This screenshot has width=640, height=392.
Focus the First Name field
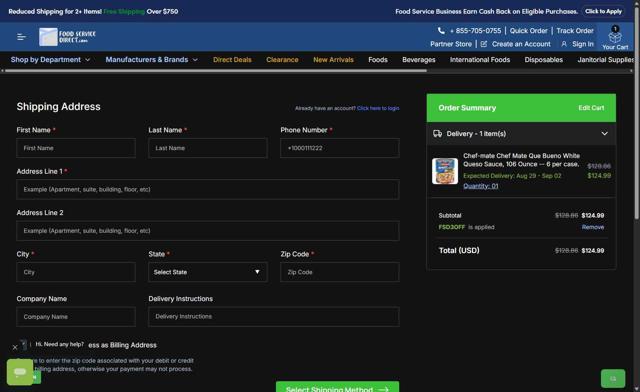(76, 148)
